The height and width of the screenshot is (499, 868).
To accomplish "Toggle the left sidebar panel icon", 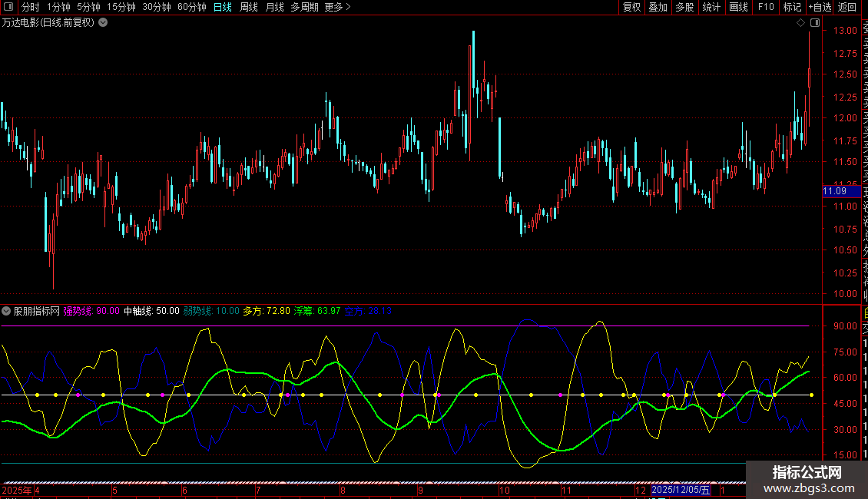I will point(8,7).
